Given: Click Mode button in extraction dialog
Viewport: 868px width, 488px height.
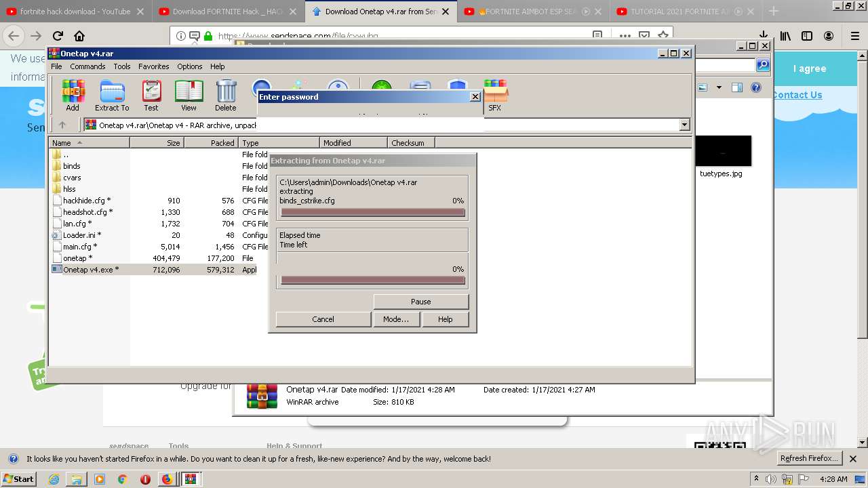Looking at the screenshot, I should tap(395, 319).
